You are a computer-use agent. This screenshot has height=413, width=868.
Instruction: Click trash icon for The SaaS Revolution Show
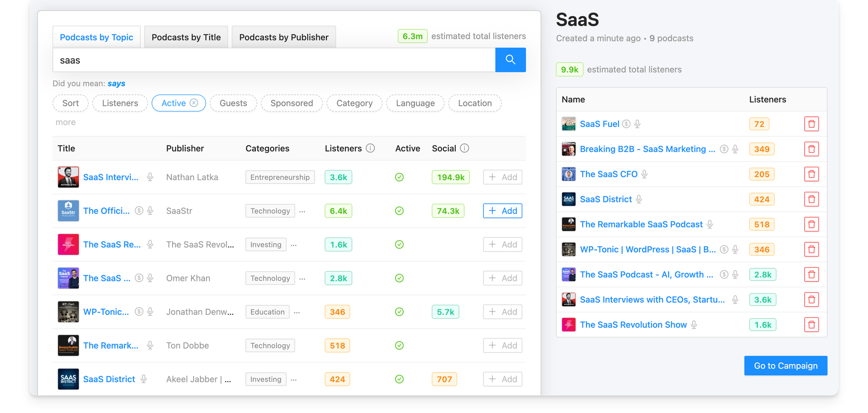(x=811, y=325)
